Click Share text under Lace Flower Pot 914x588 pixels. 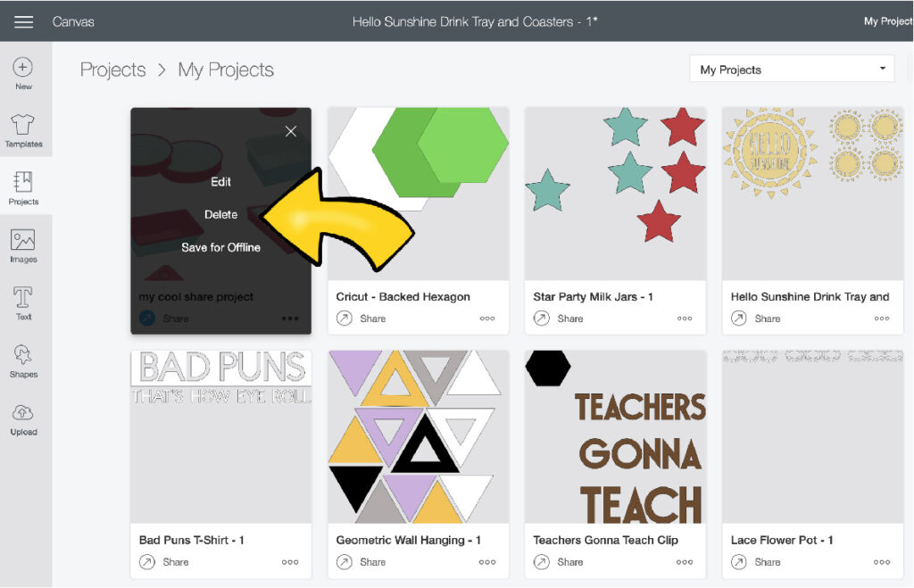tap(767, 562)
